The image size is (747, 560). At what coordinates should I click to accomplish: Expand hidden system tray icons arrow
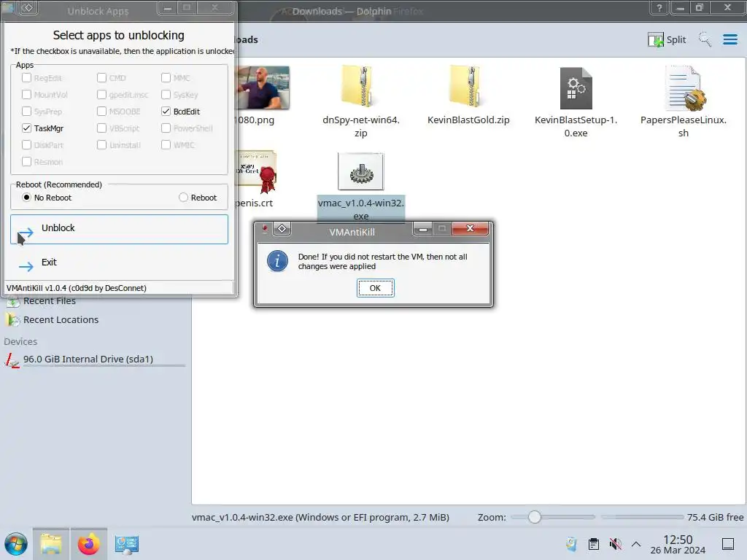(x=636, y=544)
